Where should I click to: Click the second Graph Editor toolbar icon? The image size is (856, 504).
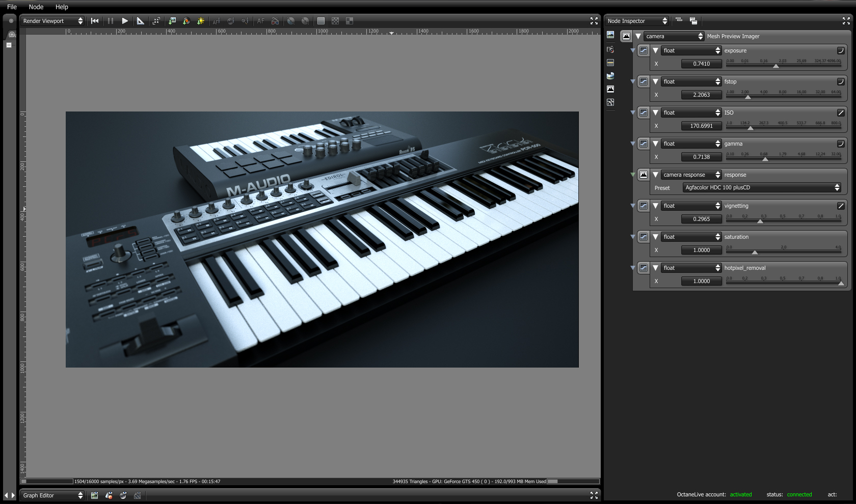(109, 495)
